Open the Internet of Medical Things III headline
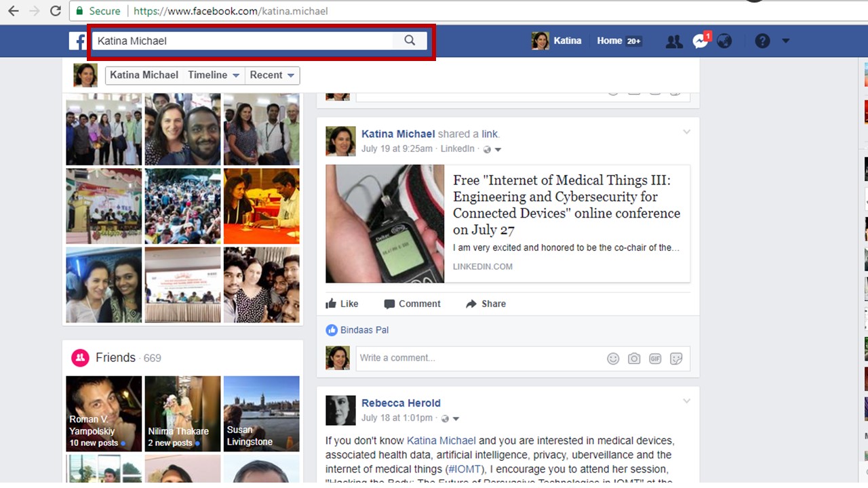Image resolution: width=868 pixels, height=488 pixels. coord(566,205)
